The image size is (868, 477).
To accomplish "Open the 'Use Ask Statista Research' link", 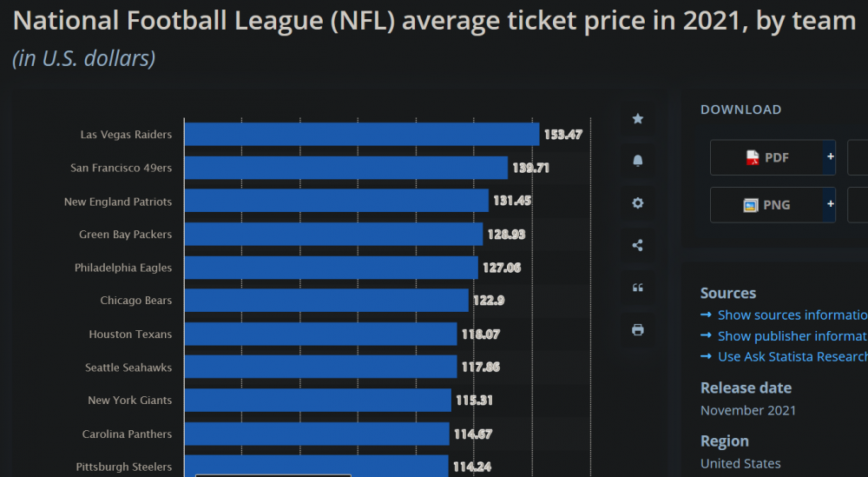I will click(792, 357).
